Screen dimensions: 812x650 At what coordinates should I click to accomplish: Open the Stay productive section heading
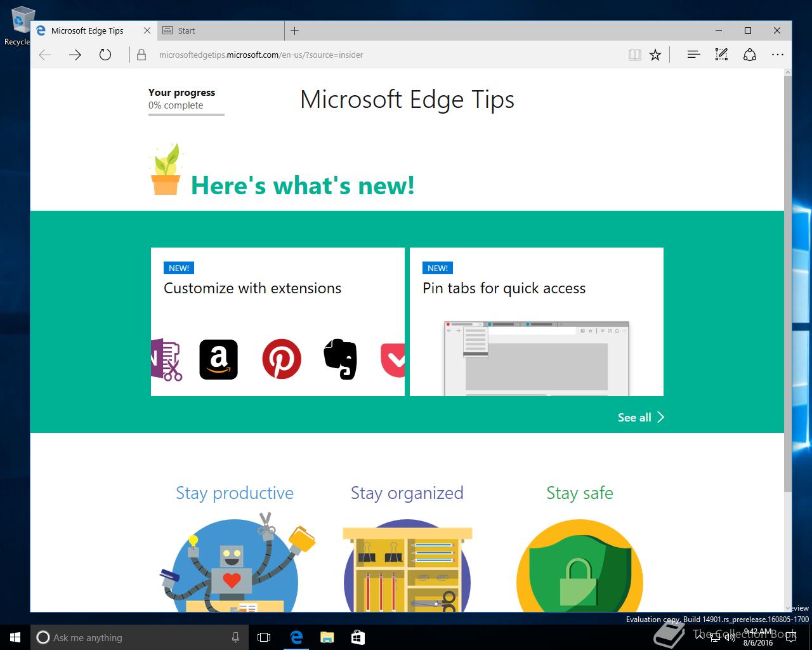pos(235,493)
